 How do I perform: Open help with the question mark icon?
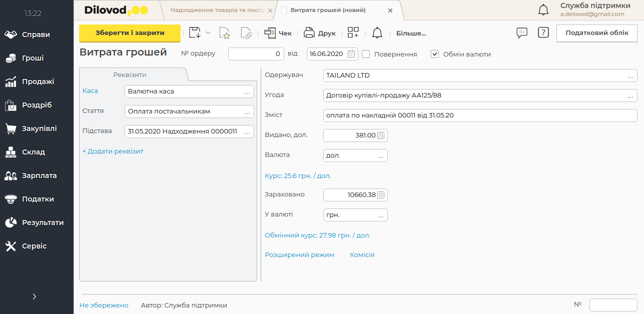click(543, 32)
